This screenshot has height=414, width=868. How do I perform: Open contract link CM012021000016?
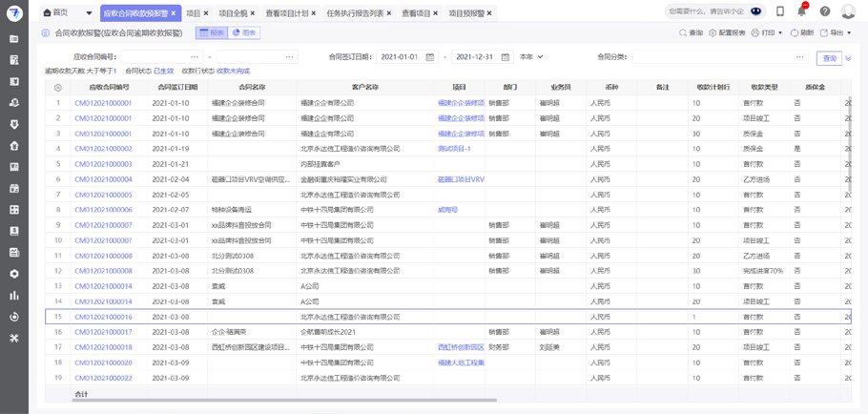click(103, 317)
